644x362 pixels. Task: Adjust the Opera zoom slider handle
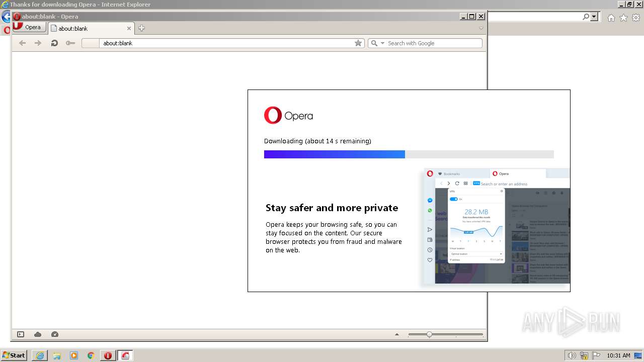429,334
